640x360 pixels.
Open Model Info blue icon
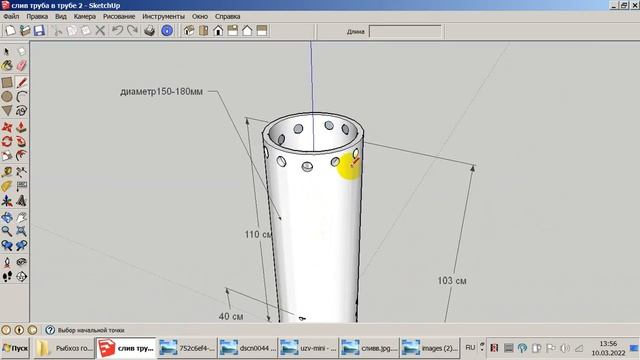167,31
